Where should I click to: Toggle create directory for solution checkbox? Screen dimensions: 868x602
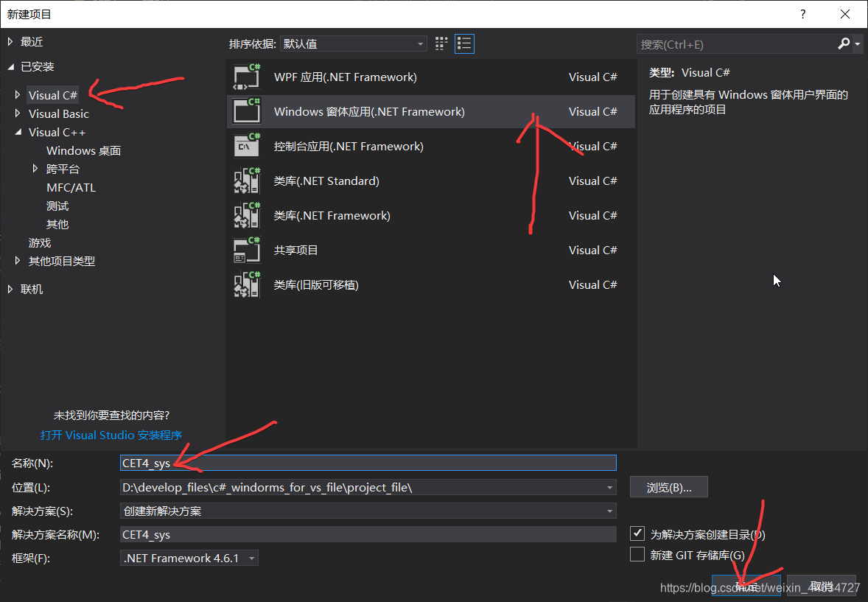(x=637, y=533)
